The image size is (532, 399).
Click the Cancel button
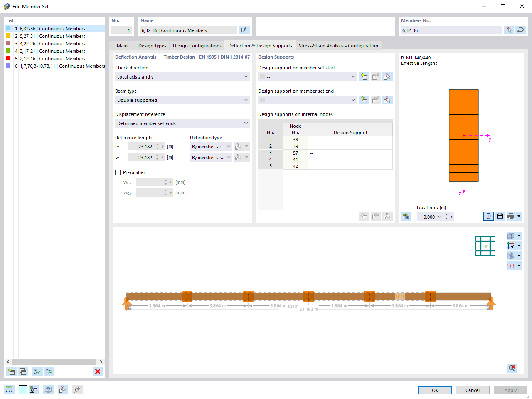473,390
